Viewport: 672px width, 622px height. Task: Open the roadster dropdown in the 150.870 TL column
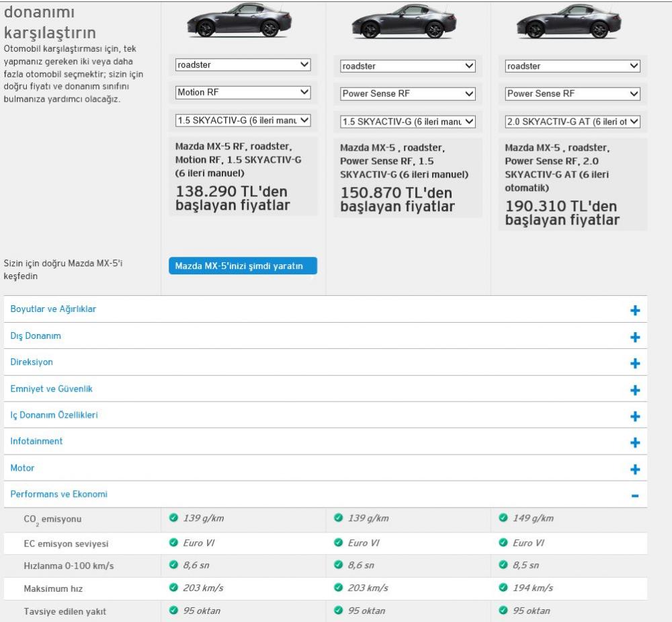408,66
